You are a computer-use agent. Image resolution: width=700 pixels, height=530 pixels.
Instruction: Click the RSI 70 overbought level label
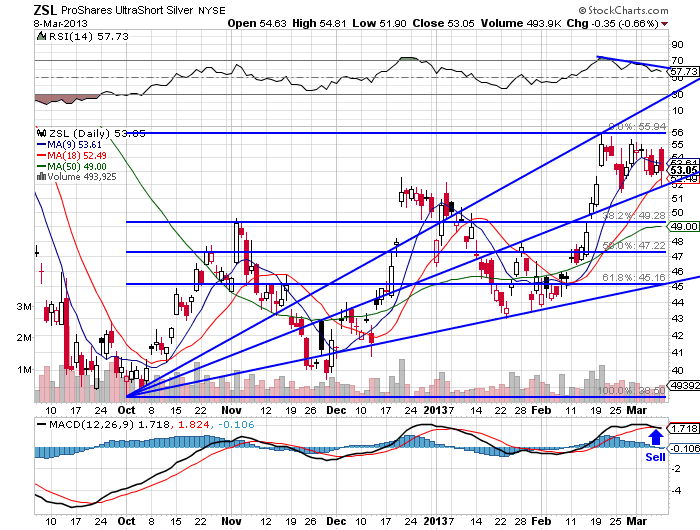coord(677,60)
